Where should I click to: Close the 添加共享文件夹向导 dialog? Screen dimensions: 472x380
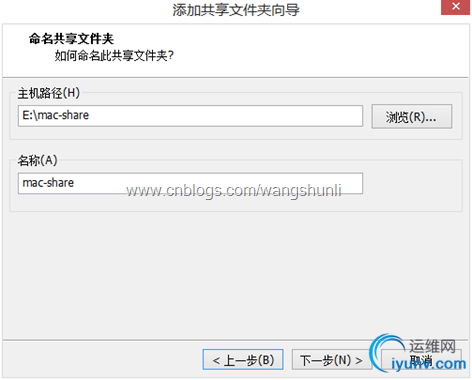[x=455, y=7]
